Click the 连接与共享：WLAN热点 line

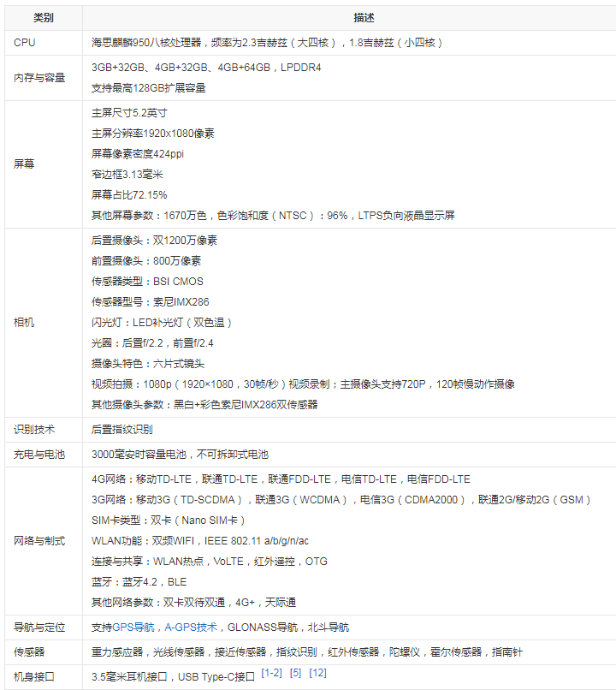point(210,562)
